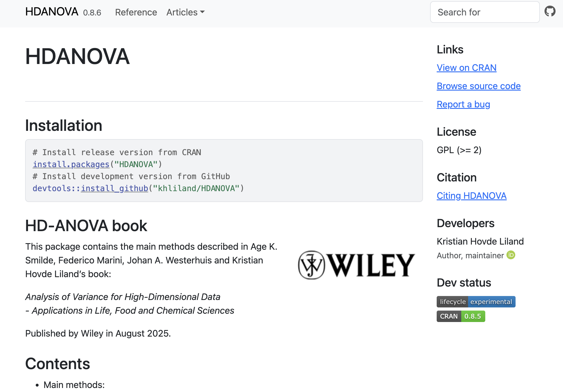Click the "khliland/HDANOVA" string in code

(x=196, y=188)
